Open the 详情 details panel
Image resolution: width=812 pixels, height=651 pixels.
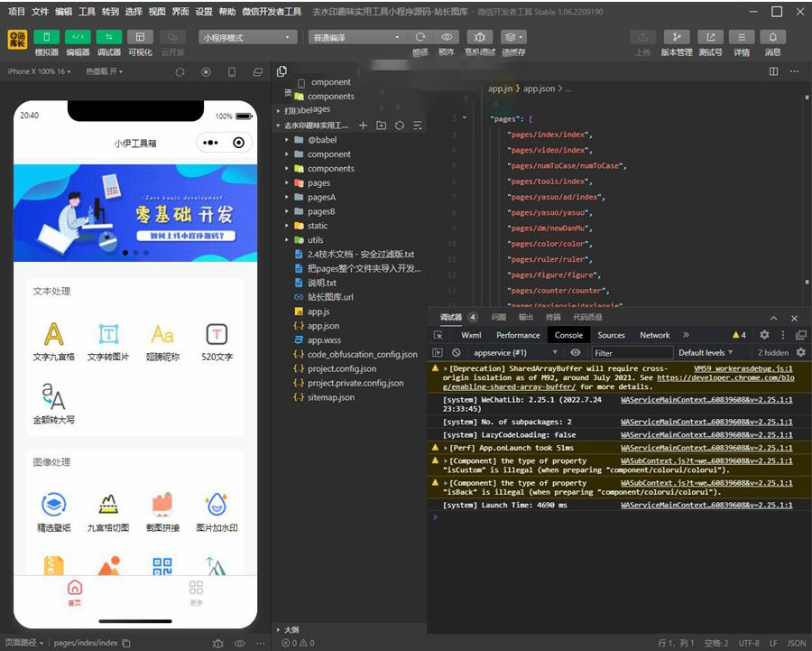point(742,37)
